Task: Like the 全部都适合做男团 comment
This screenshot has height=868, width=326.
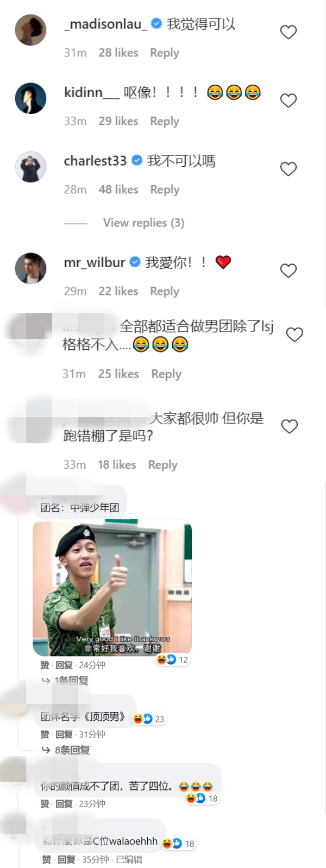Action: (294, 335)
